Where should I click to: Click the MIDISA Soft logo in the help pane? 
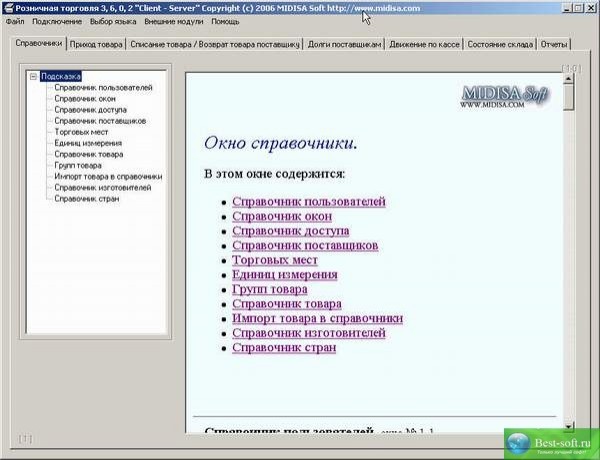point(505,96)
